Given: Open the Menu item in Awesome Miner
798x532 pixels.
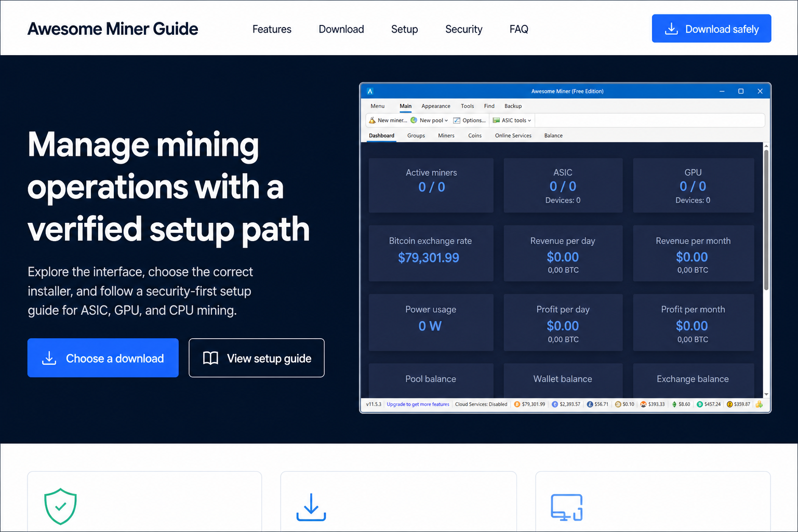Looking at the screenshot, I should [x=378, y=106].
